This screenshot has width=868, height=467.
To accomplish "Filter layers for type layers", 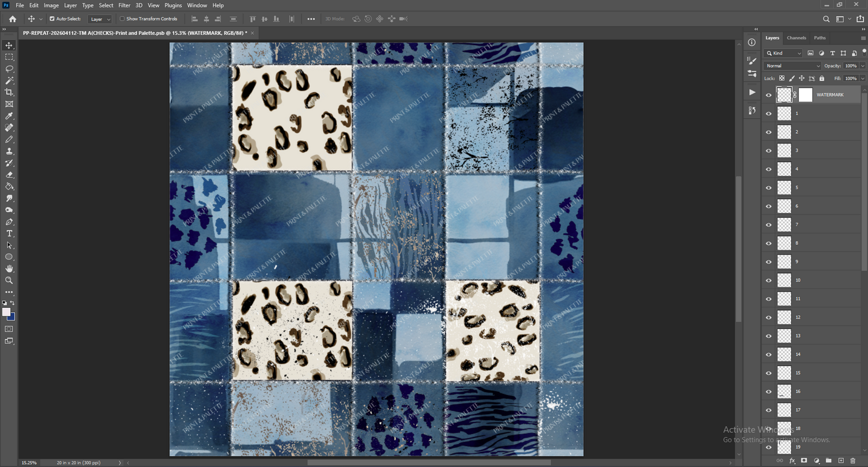I will click(x=833, y=53).
